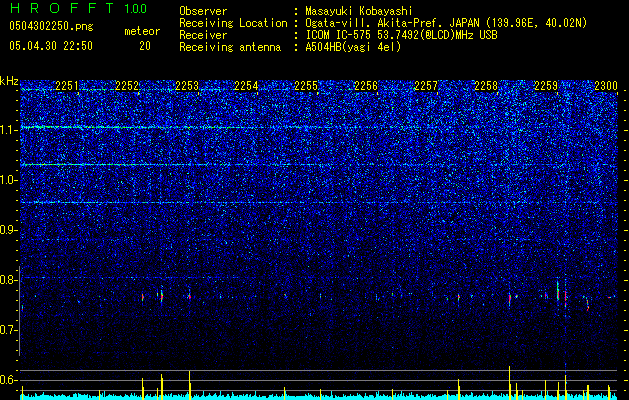The height and width of the screenshot is (400, 629).
Task: Click the 2251 time marker
Action: (67, 86)
